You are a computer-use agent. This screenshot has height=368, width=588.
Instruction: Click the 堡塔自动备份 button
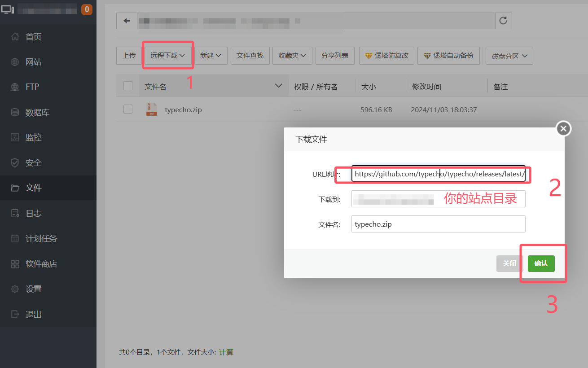point(448,56)
